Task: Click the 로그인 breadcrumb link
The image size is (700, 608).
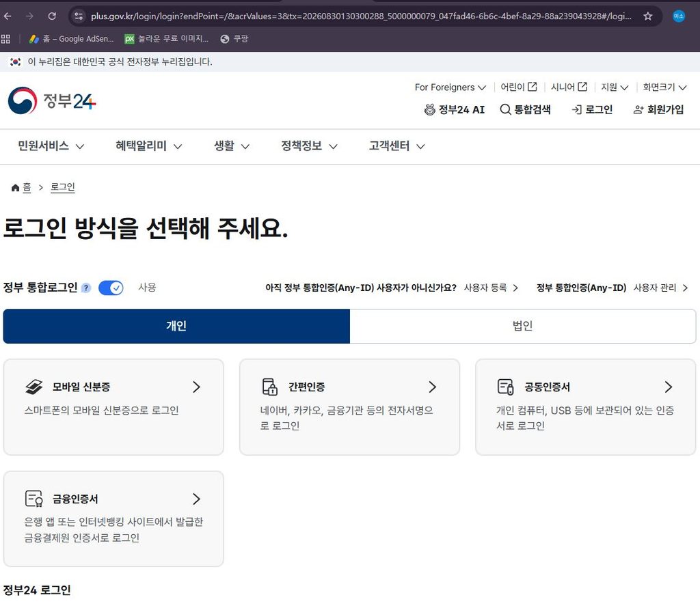Action: (62, 187)
